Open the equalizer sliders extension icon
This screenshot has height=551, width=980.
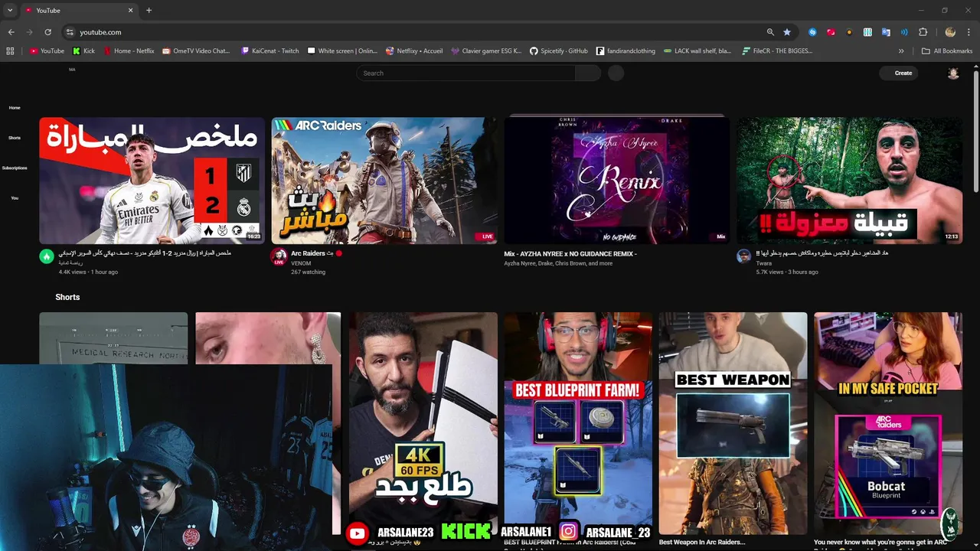867,32
